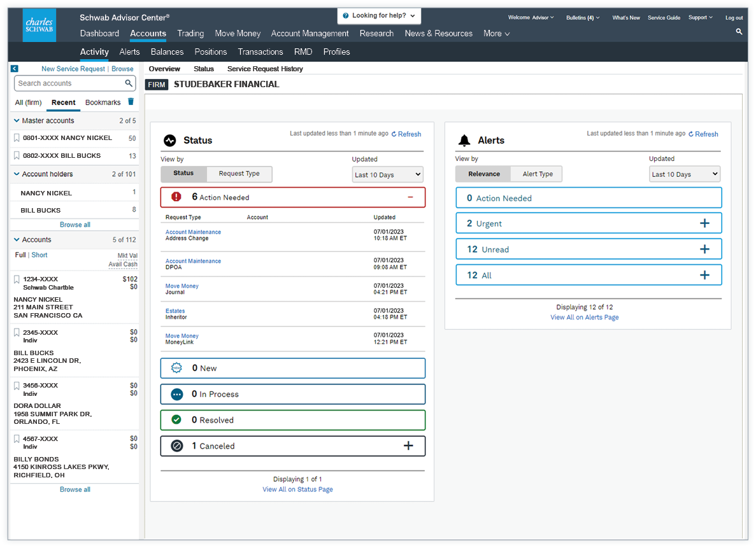Open Alerts Updated Last 10 Days dropdown
Viewport: 756px width, 548px height.
(685, 174)
